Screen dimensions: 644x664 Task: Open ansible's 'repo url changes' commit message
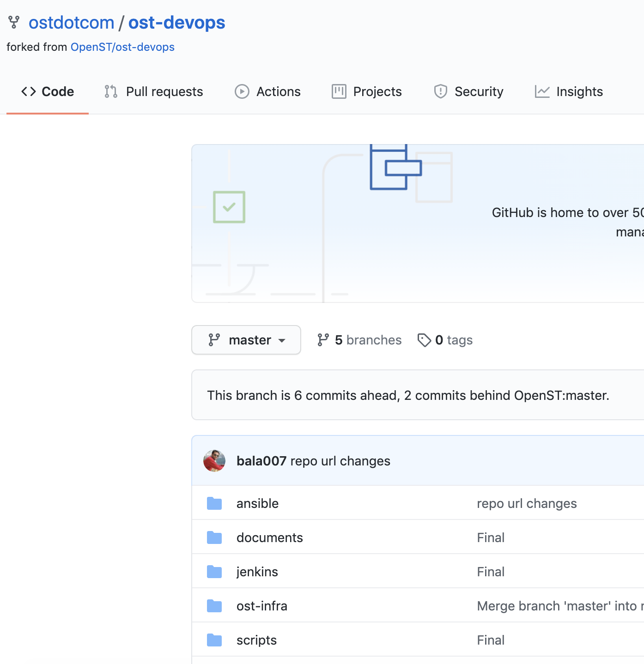(527, 503)
